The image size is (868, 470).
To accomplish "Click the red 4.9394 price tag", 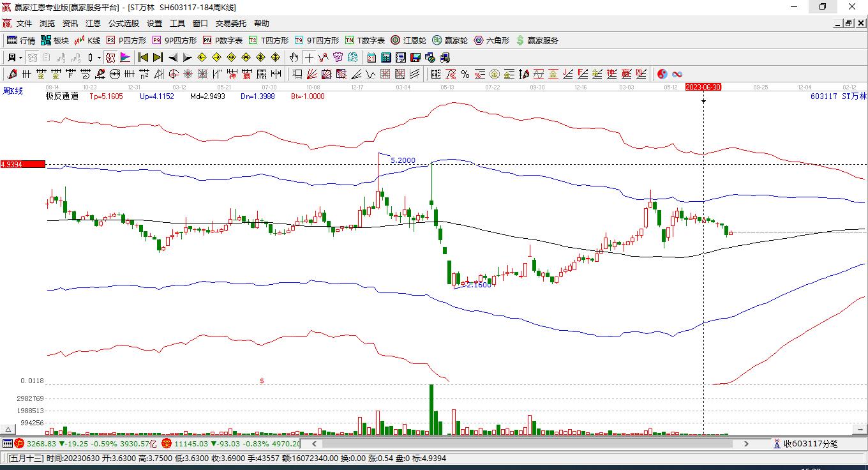I will 23,164.
